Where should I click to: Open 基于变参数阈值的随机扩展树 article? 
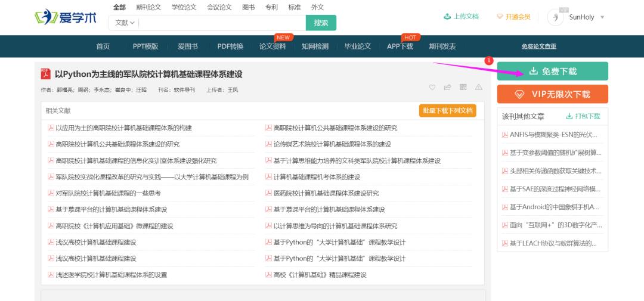point(555,153)
